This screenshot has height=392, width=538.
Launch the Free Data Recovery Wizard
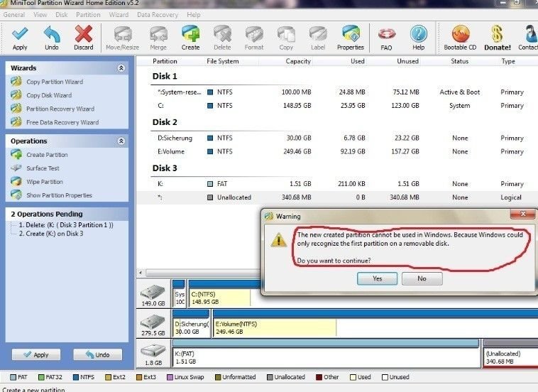click(62, 122)
